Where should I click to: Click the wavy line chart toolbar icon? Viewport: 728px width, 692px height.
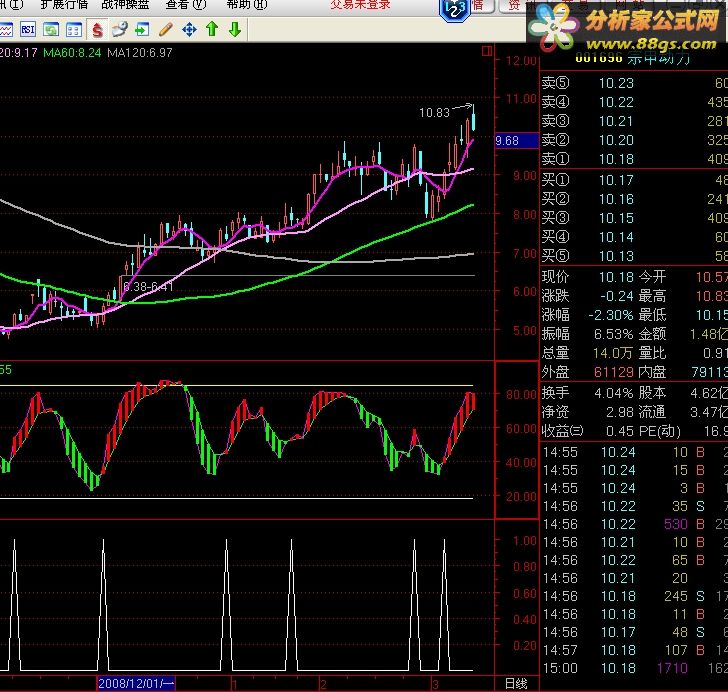[x=6, y=30]
